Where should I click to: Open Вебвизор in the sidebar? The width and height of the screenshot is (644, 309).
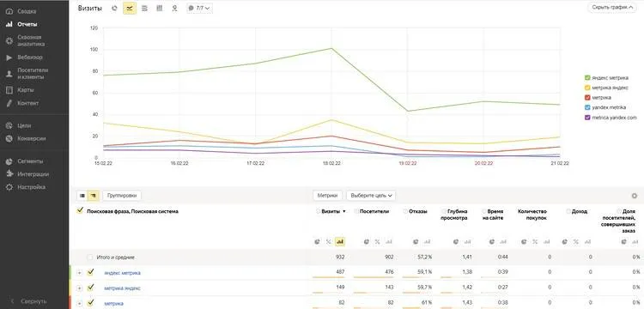[x=30, y=58]
